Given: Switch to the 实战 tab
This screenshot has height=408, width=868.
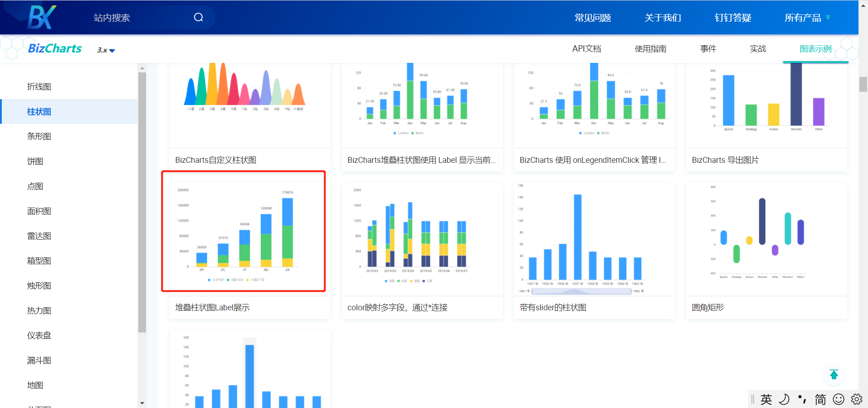Looking at the screenshot, I should click(758, 48).
